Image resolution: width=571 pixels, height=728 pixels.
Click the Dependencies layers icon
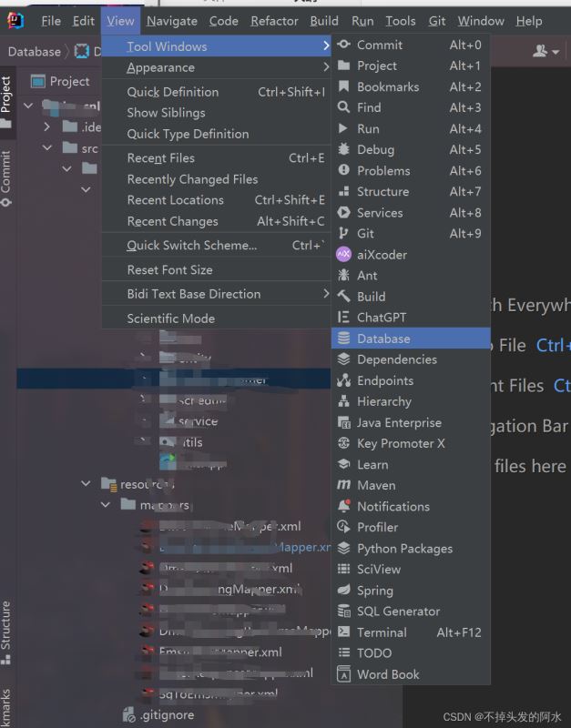pyautogui.click(x=344, y=359)
